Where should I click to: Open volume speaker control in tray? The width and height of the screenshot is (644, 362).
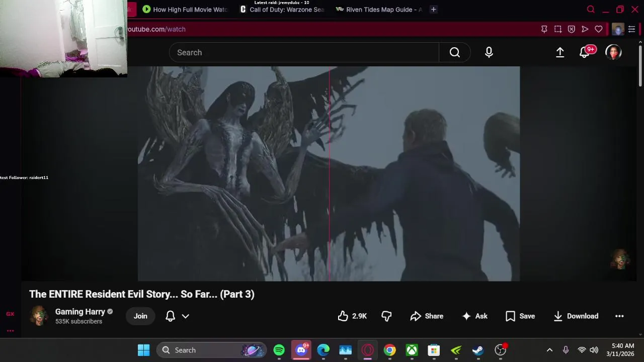click(594, 350)
